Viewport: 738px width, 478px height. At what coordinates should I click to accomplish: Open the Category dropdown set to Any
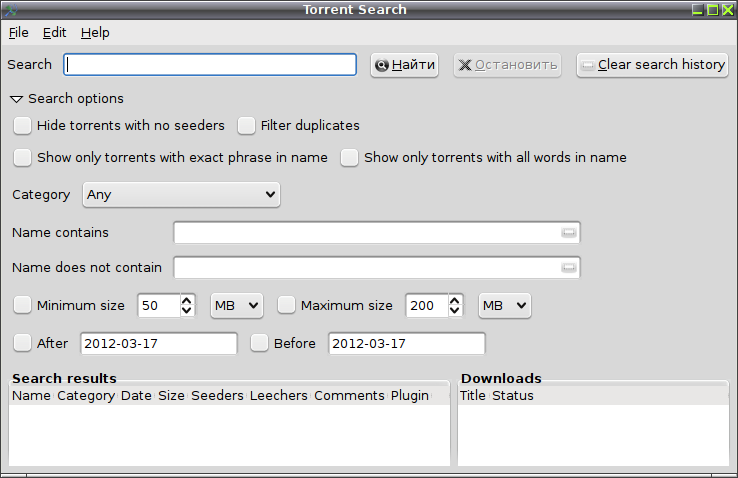click(181, 194)
